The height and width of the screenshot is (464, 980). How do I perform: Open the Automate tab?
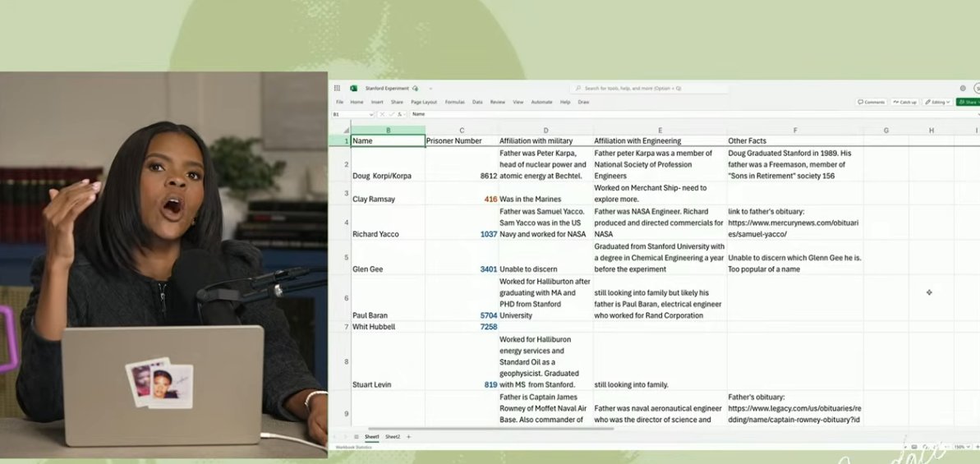[x=542, y=102]
